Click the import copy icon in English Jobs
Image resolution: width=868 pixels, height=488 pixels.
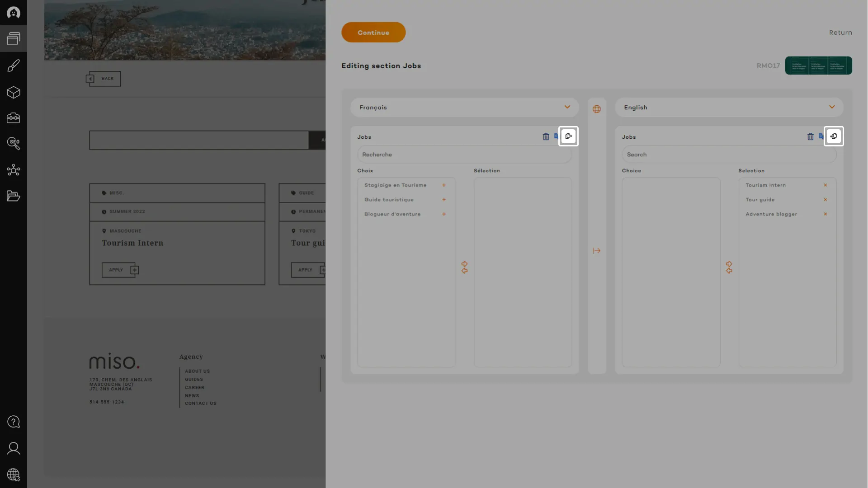point(833,136)
